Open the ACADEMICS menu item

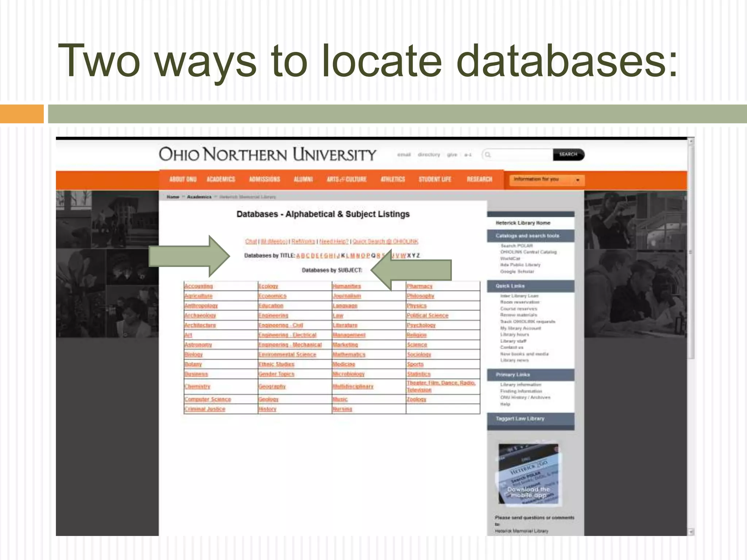click(x=221, y=179)
